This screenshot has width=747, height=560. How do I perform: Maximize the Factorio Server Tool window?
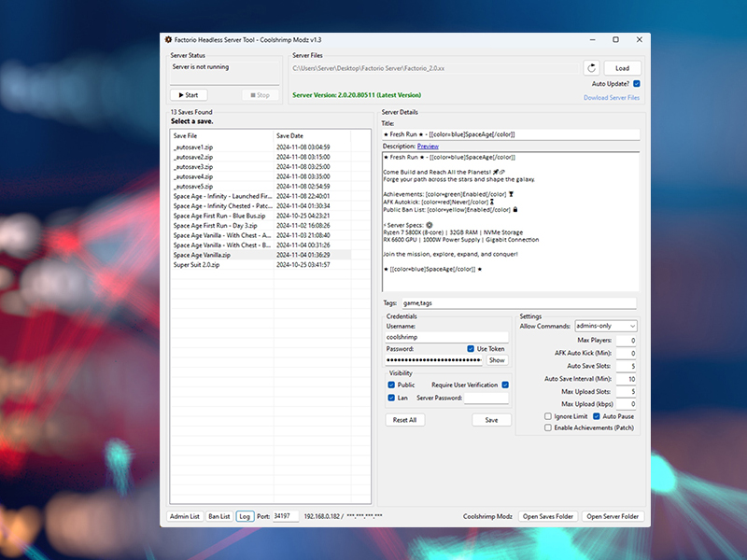point(615,40)
